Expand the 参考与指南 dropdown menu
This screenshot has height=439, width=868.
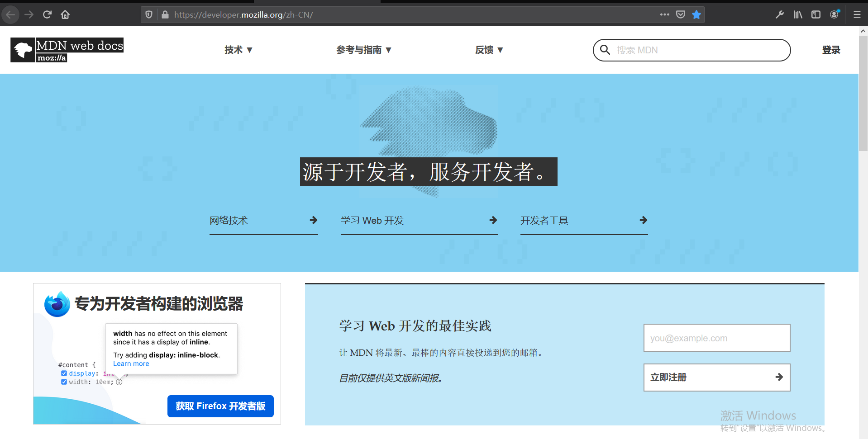click(x=364, y=50)
